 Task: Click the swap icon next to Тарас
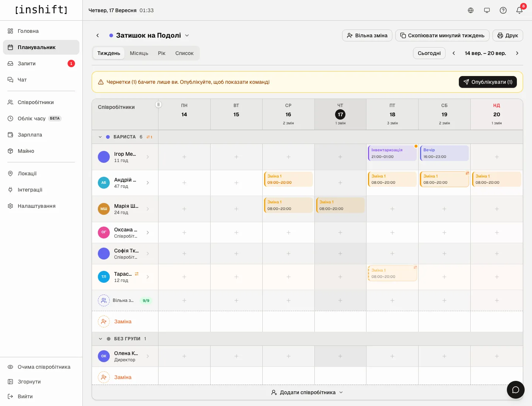[x=137, y=274]
